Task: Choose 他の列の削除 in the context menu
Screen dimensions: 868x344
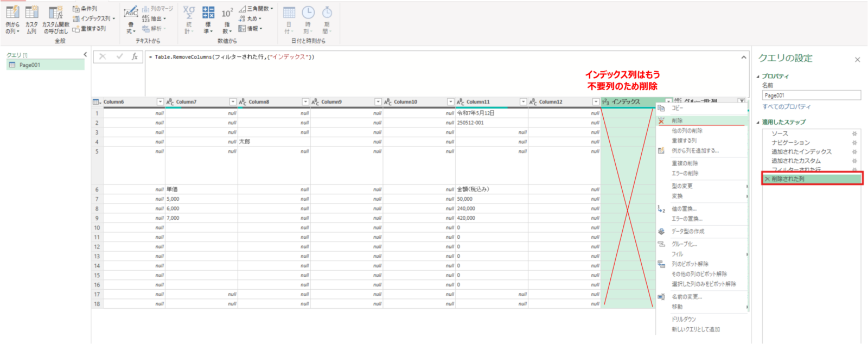Action: (702, 131)
